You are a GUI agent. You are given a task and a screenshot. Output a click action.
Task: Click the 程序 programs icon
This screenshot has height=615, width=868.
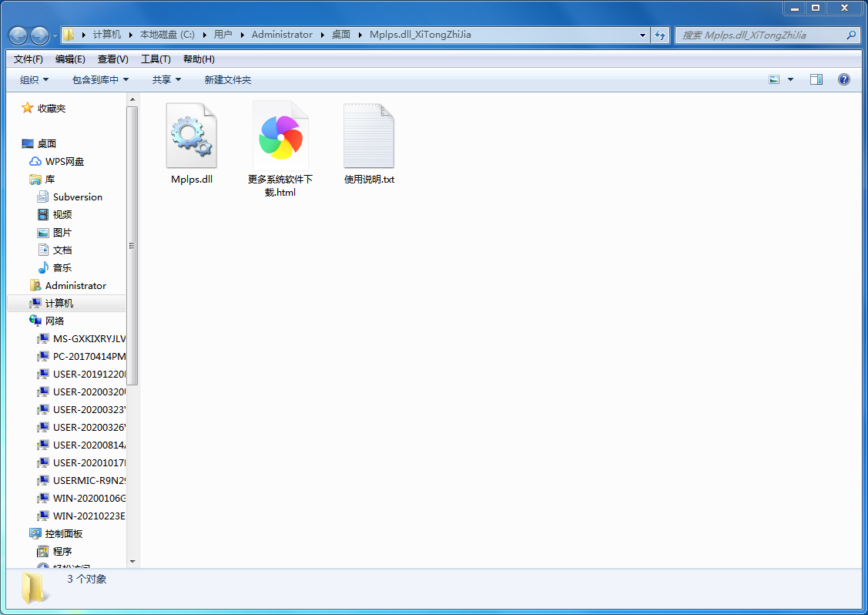[43, 551]
